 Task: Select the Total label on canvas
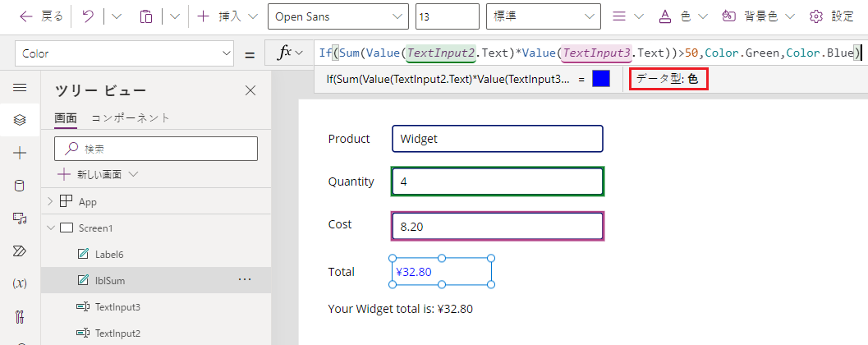click(x=341, y=272)
